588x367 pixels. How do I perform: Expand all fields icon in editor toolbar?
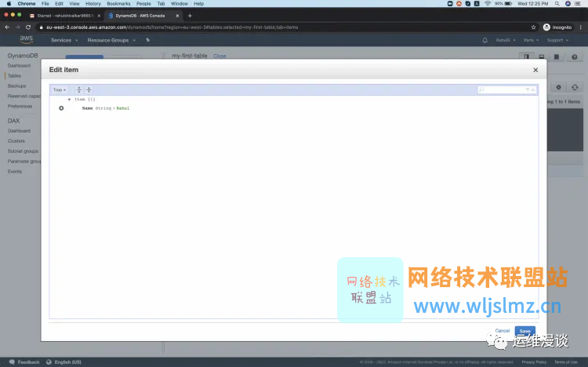[x=78, y=89]
